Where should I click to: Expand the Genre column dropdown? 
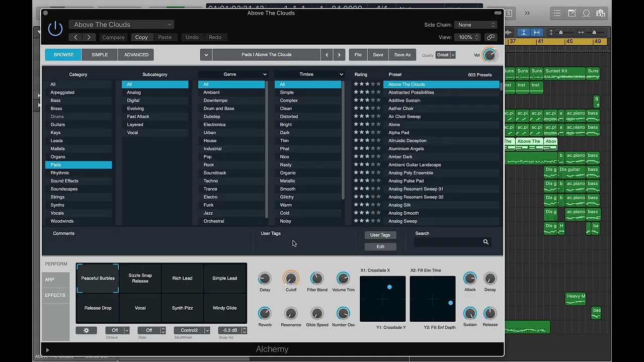(x=265, y=74)
